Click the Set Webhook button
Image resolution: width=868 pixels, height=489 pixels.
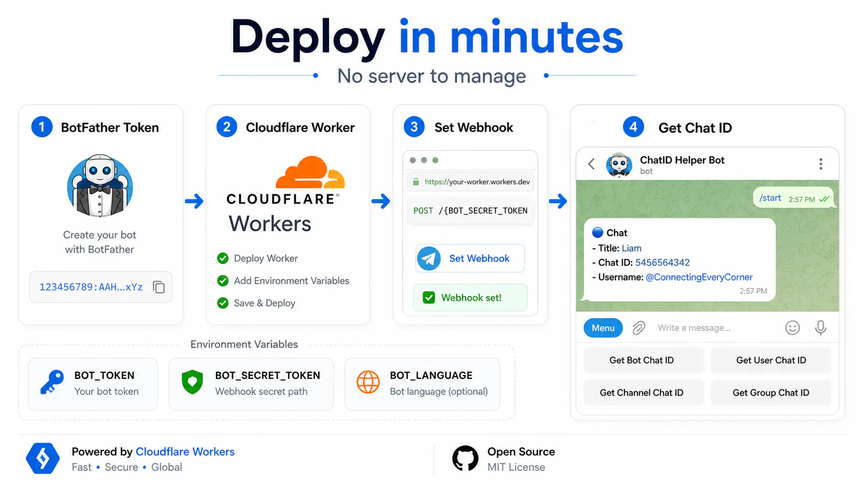pos(470,258)
